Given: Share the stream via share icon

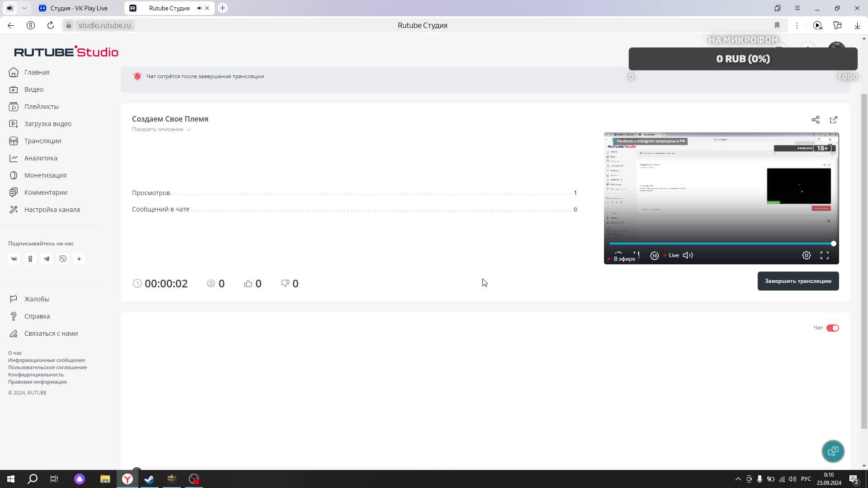Looking at the screenshot, I should [816, 120].
